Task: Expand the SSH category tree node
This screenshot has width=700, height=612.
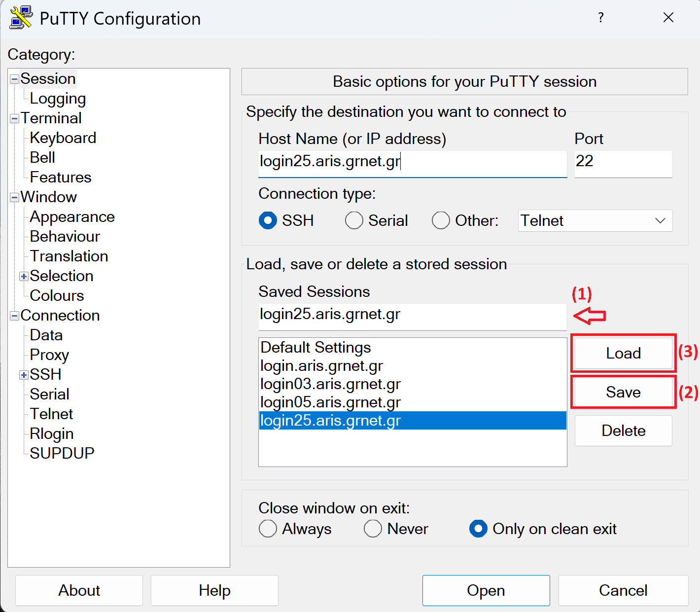Action: [24, 375]
